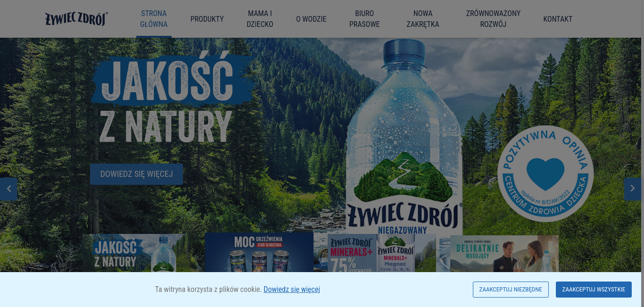
Task: Navigate to Nowa Zakrętka
Action: [423, 19]
